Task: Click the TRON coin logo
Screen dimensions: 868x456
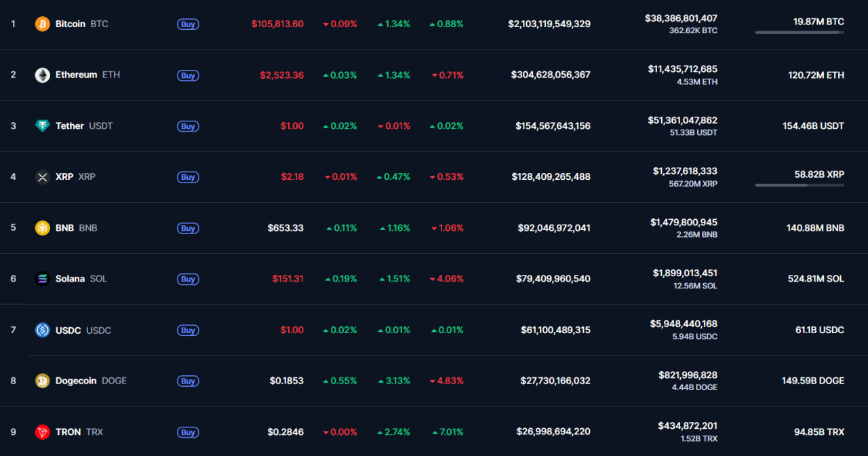Action: pyautogui.click(x=43, y=432)
